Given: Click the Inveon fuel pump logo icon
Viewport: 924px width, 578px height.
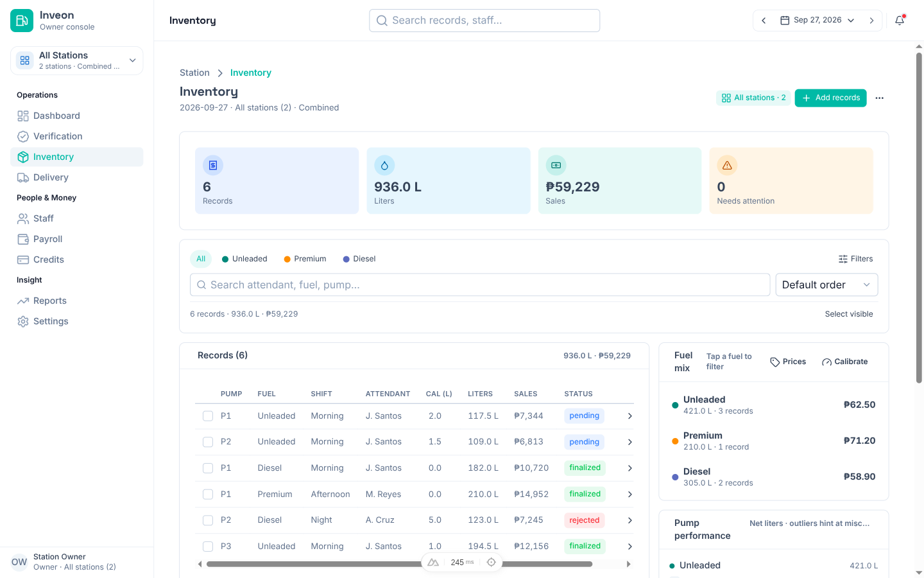Looking at the screenshot, I should point(22,21).
